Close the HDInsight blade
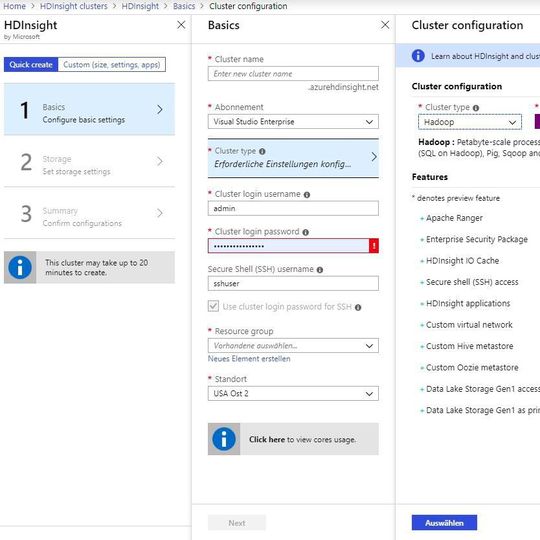This screenshot has height=540, width=540. pyautogui.click(x=181, y=25)
